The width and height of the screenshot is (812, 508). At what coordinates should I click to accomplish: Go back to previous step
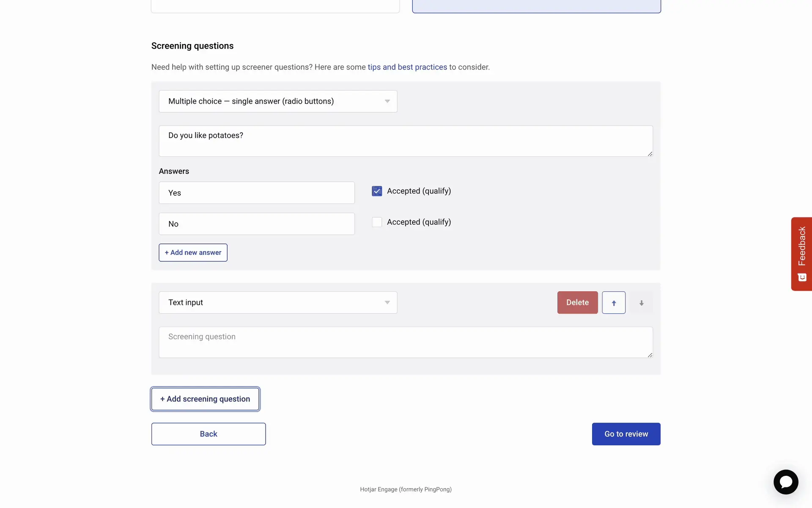[208, 434]
